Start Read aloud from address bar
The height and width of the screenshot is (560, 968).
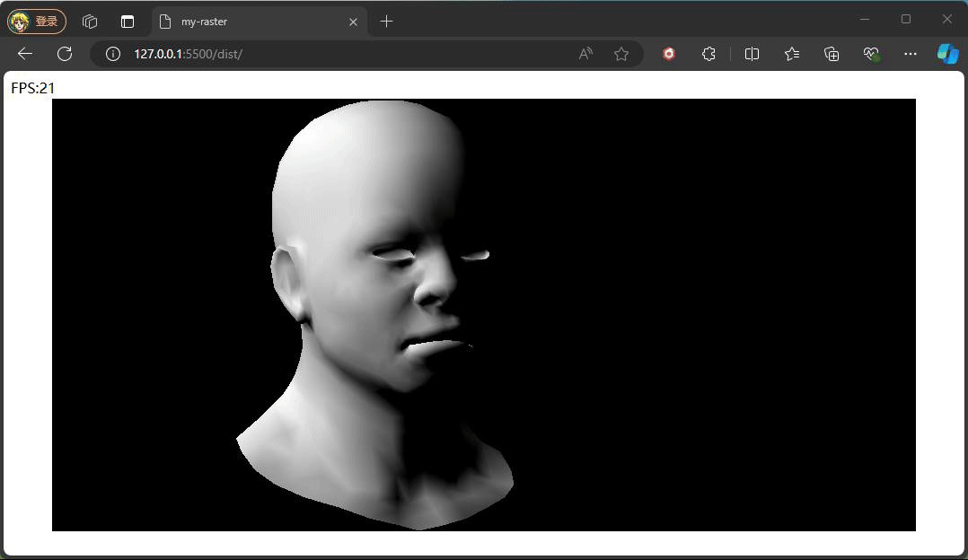coord(585,54)
